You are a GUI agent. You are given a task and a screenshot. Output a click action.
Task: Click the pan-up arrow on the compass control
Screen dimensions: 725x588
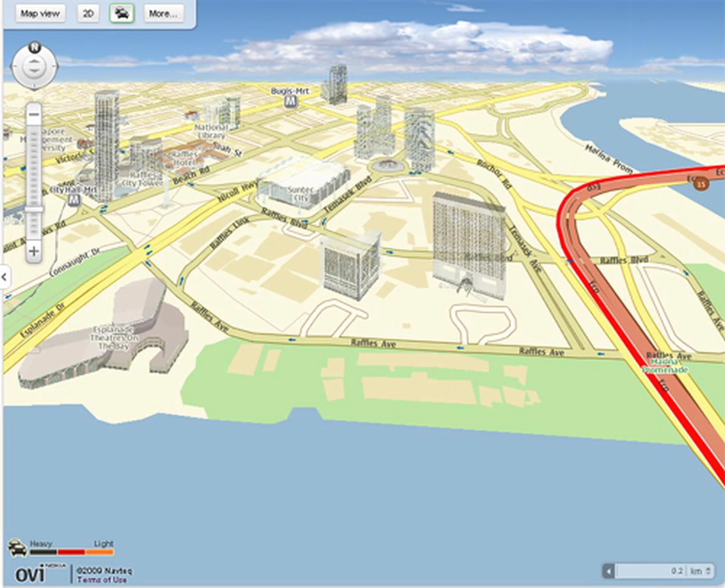point(34,60)
